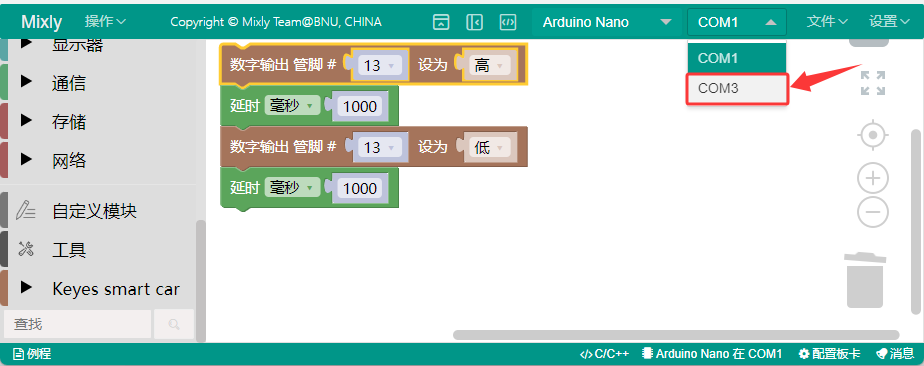Open the 文件 menu
The width and height of the screenshot is (924, 366).
click(x=827, y=22)
